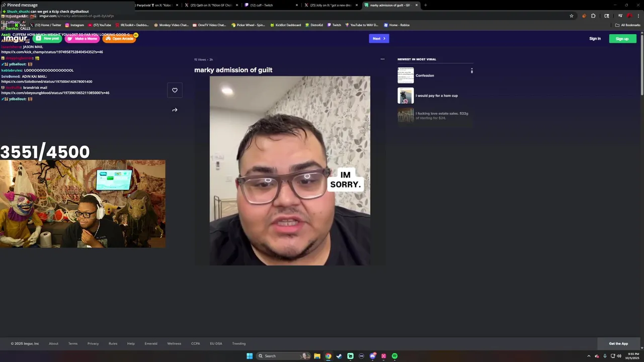Click the marky admission of guilt video

290,170
